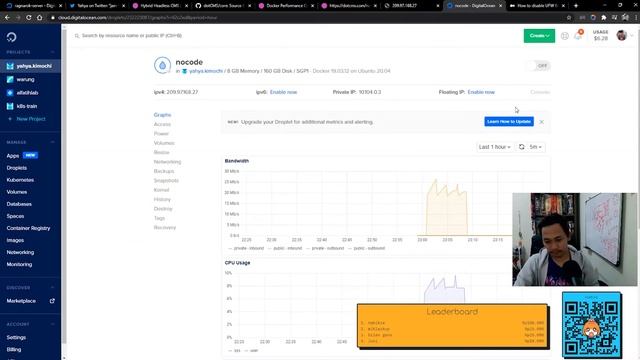Viewport: 640px width, 360px height.
Task: Open the warung project
Action: 25,80
